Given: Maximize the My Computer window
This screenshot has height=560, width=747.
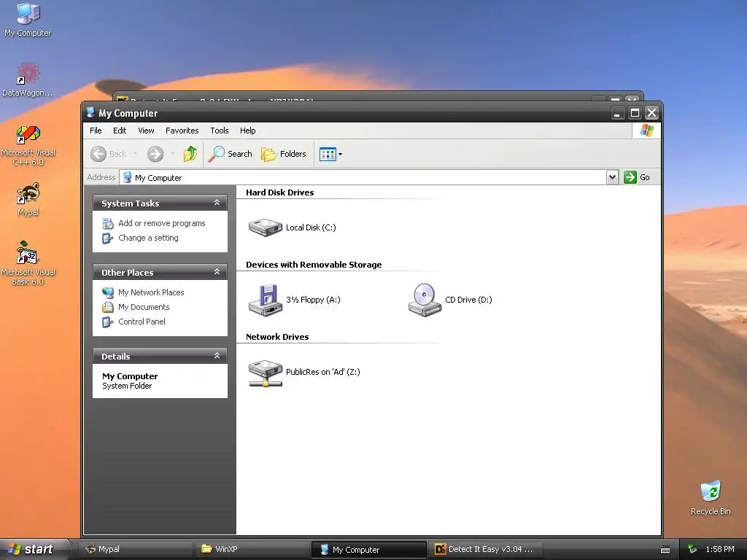Looking at the screenshot, I should click(635, 113).
